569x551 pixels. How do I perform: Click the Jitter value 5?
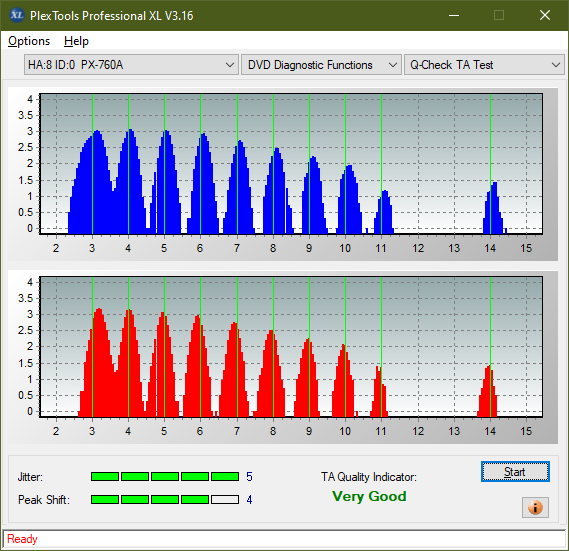point(249,477)
